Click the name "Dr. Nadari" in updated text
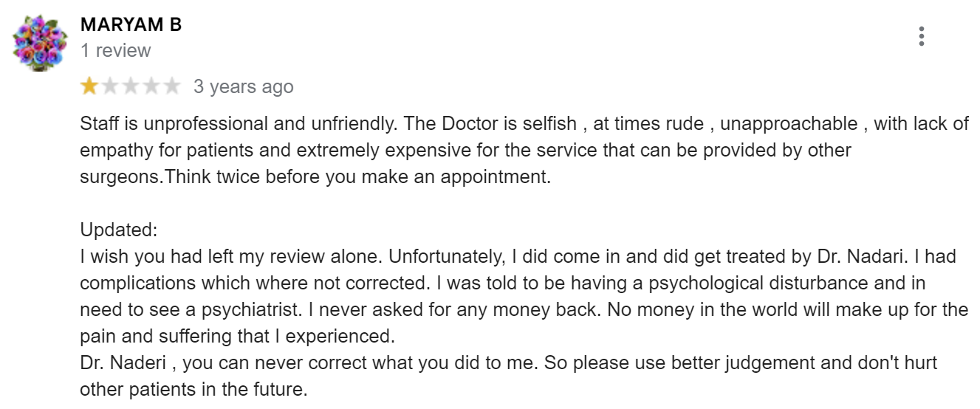Viewport: 980px width, 409px height. (857, 257)
